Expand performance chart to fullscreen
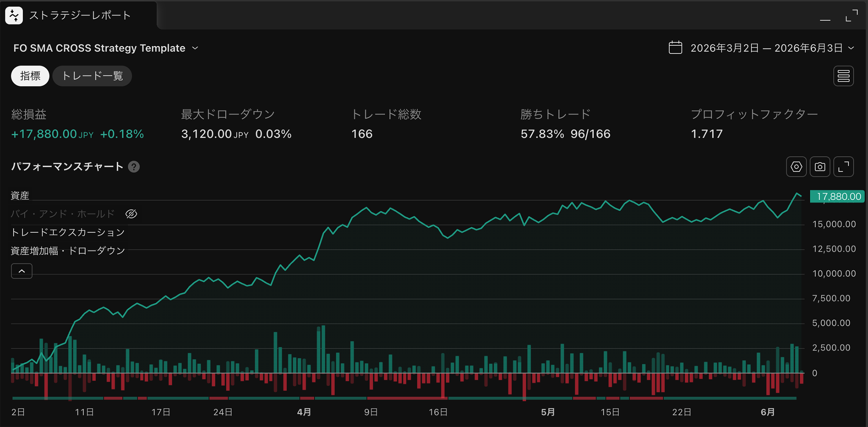 coord(843,167)
